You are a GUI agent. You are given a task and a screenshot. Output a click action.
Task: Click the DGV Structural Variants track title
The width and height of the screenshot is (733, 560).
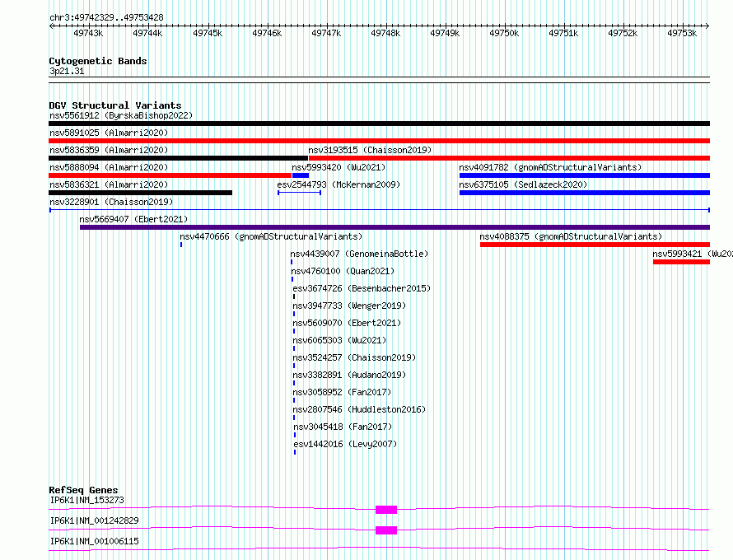click(115, 105)
